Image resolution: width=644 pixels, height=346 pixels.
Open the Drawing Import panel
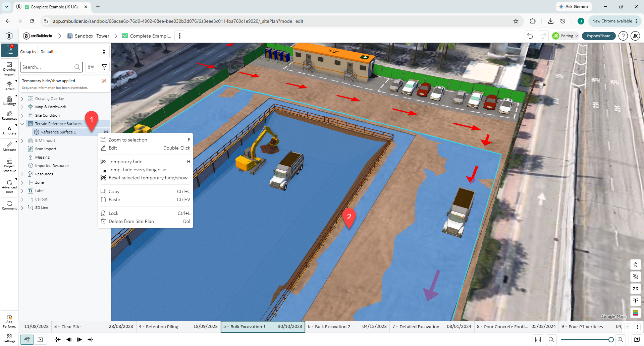coord(9,69)
